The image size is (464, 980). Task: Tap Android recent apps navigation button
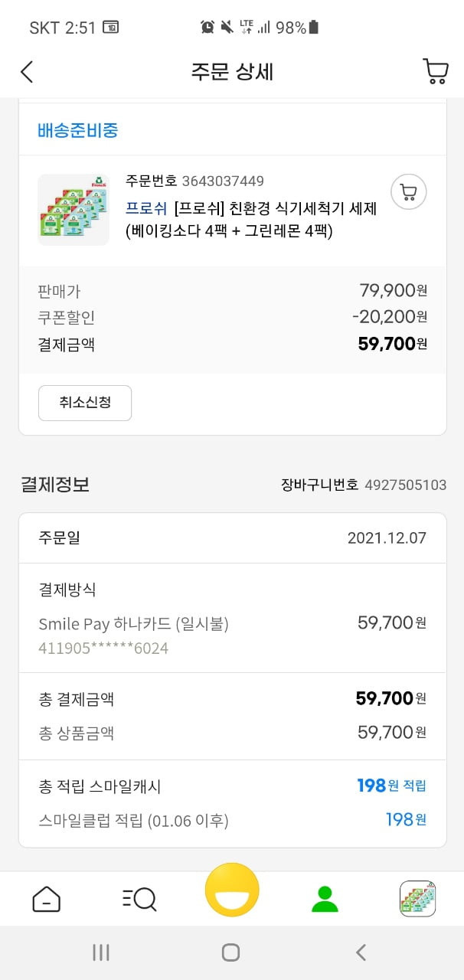coord(100,952)
